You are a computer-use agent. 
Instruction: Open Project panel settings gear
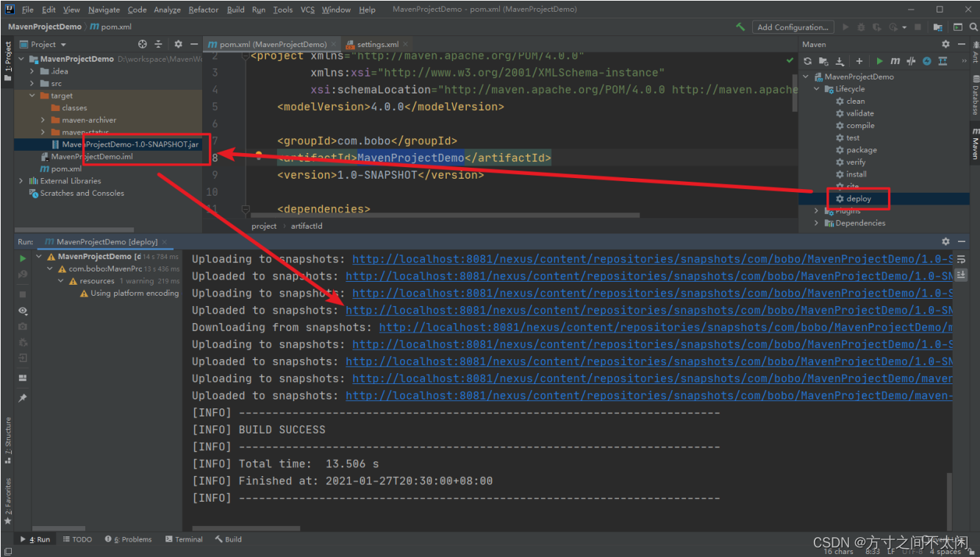(x=178, y=44)
